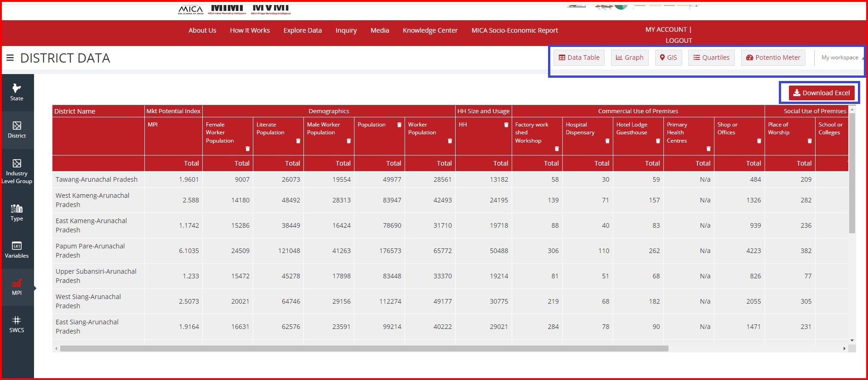Image resolution: width=868 pixels, height=380 pixels.
Task: Select the MPI sidebar icon
Action: tap(17, 287)
